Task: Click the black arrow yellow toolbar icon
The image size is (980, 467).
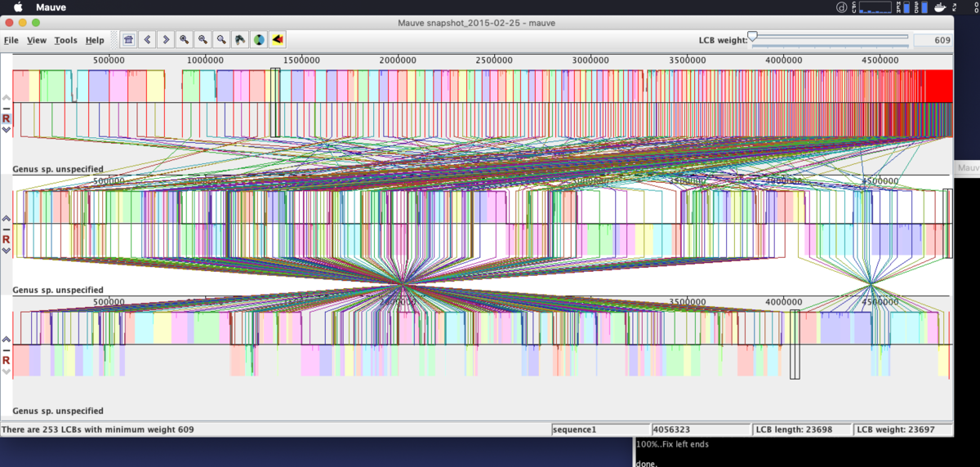Action: coord(278,39)
